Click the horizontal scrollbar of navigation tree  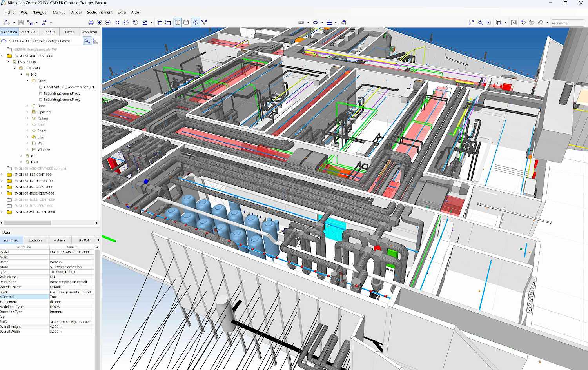pos(27,223)
